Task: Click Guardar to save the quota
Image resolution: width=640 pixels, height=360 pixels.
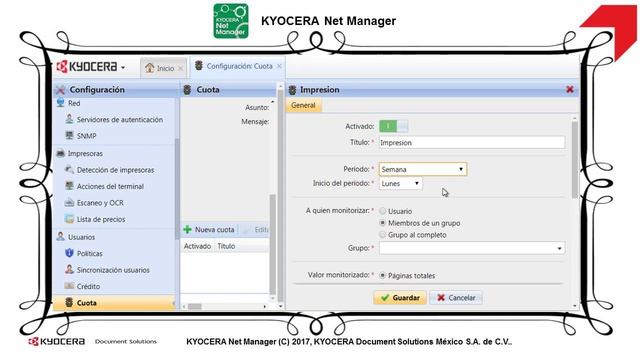Action: point(400,298)
